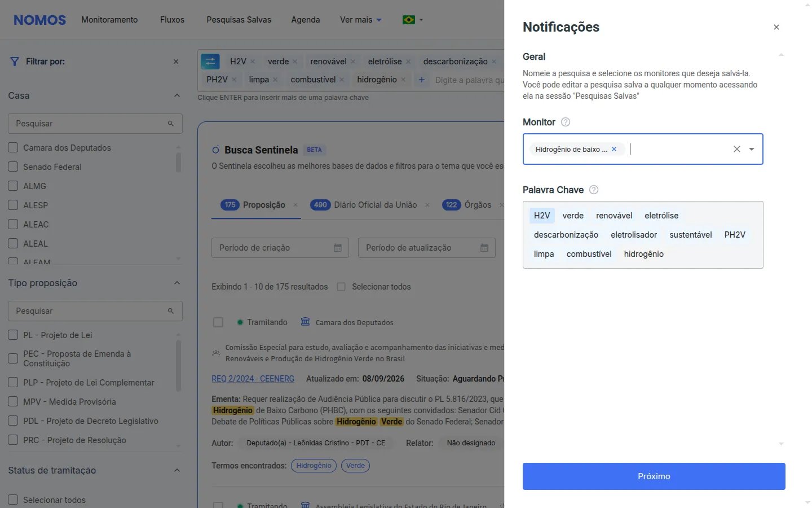
Task: Open the Brazil flag language selector
Action: pos(413,20)
